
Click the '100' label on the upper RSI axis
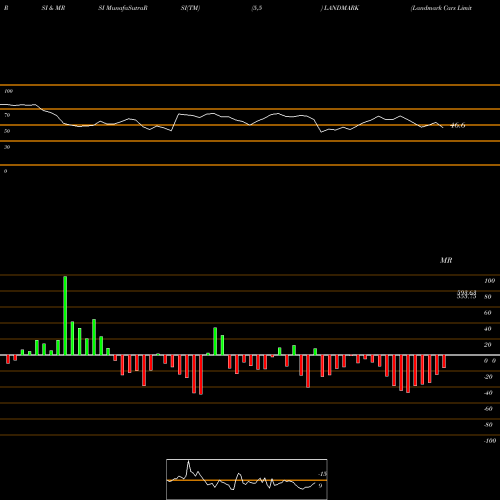coord(8,91)
